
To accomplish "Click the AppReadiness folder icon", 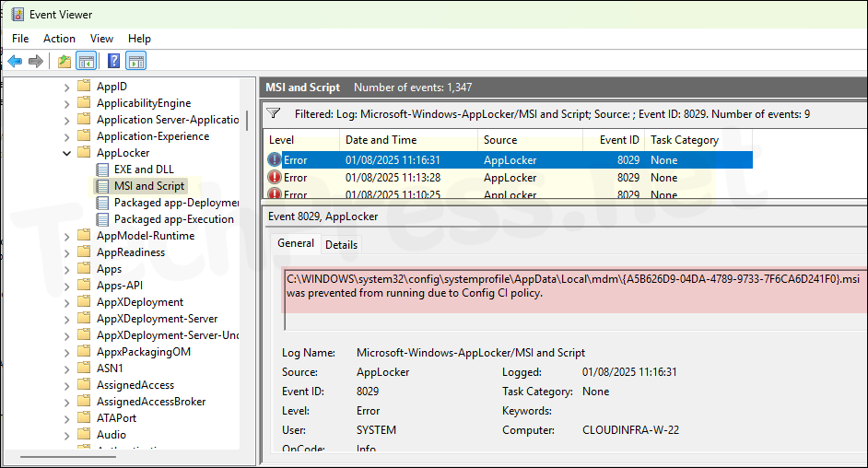I will coord(84,252).
